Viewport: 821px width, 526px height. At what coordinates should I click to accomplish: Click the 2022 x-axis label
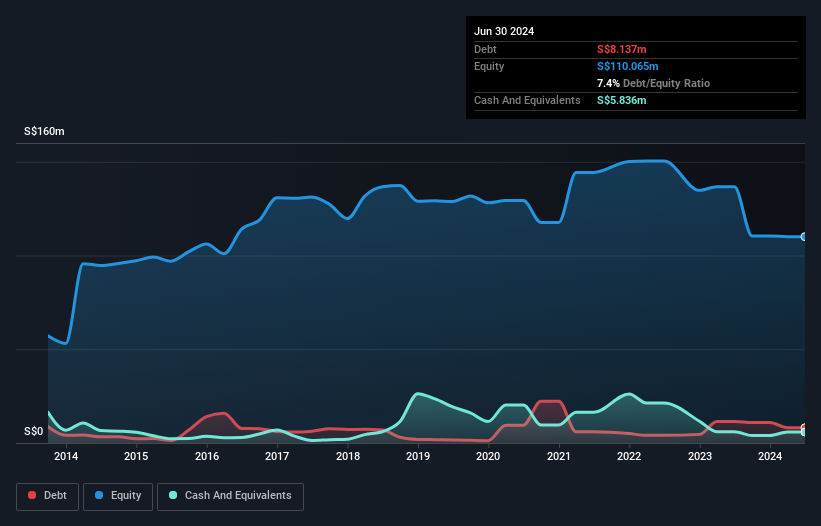[629, 456]
